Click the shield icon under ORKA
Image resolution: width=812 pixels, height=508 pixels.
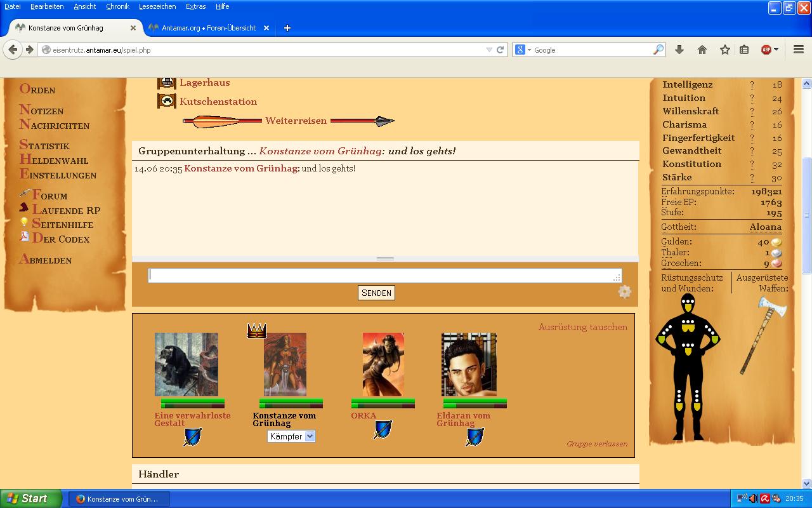[383, 430]
